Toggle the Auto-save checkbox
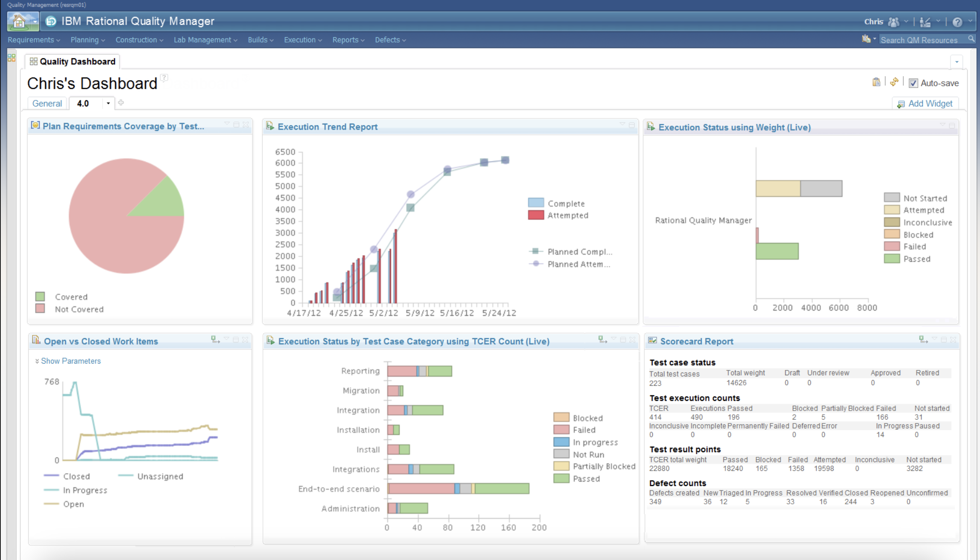 pyautogui.click(x=913, y=83)
